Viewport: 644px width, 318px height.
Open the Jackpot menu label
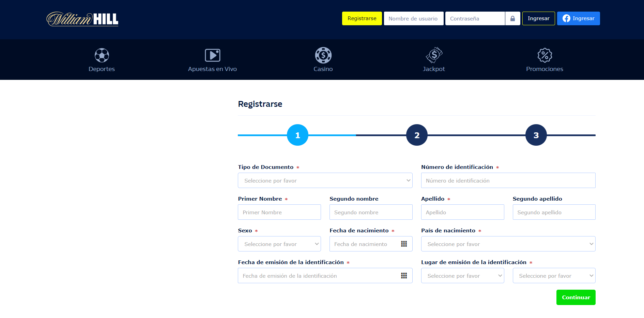(434, 69)
